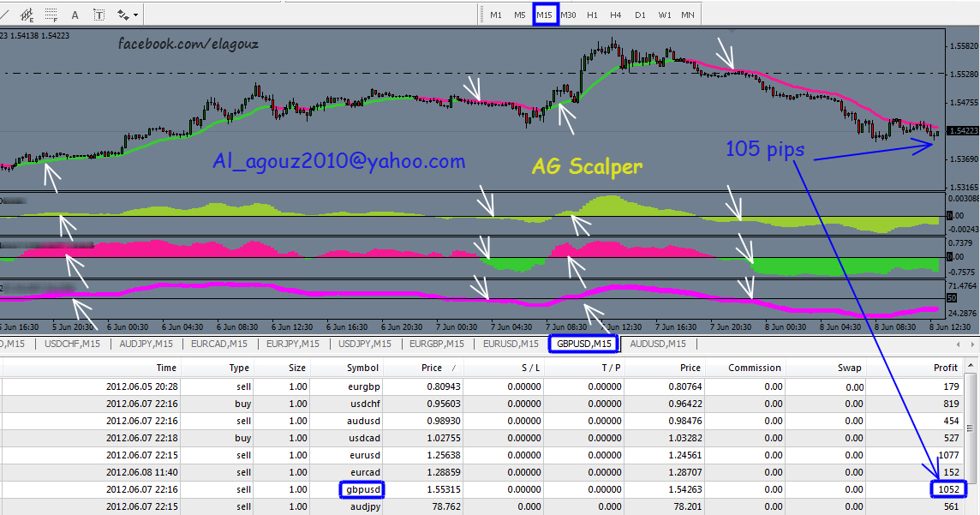Click the time 2012.06.07 22:18 cell
Screen dimensions: 980x515
[141, 438]
